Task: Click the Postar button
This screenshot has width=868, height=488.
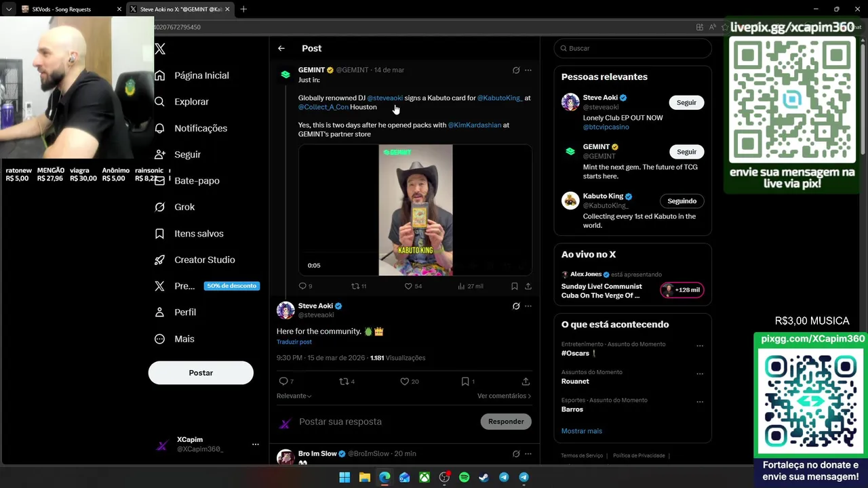Action: tap(201, 373)
